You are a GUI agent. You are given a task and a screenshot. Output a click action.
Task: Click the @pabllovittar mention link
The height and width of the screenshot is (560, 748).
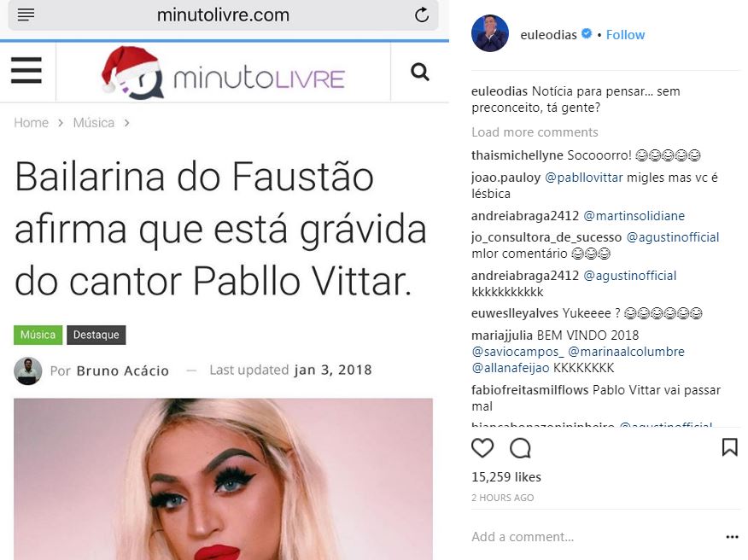pos(584,178)
